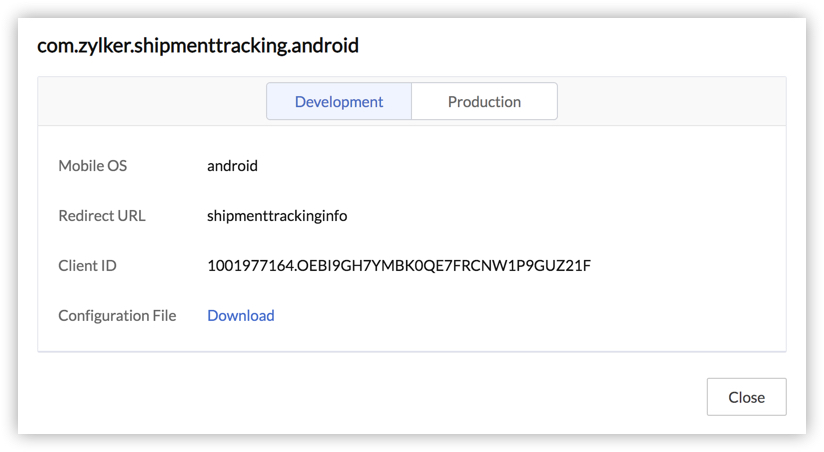Viewport: 824px width, 452px height.
Task: Open the Production tab
Action: pyautogui.click(x=484, y=102)
